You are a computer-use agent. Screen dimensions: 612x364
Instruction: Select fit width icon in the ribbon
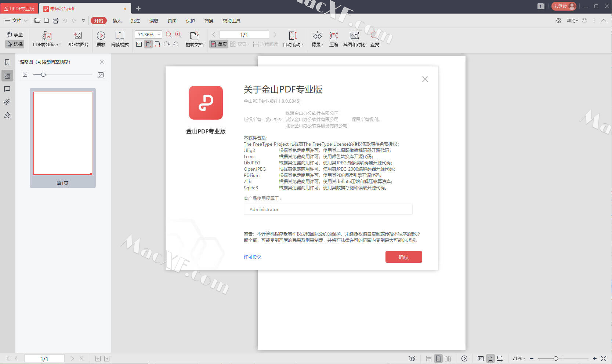coord(157,44)
